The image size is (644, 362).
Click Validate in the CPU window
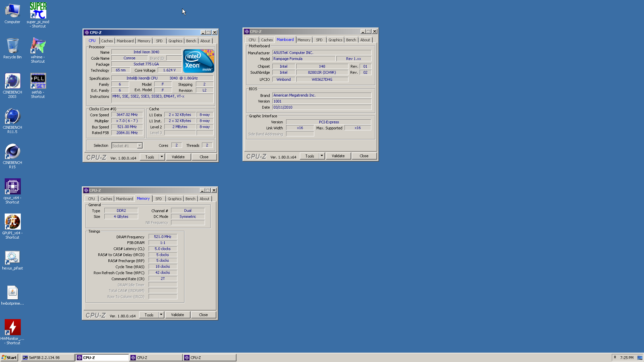pos(178,157)
